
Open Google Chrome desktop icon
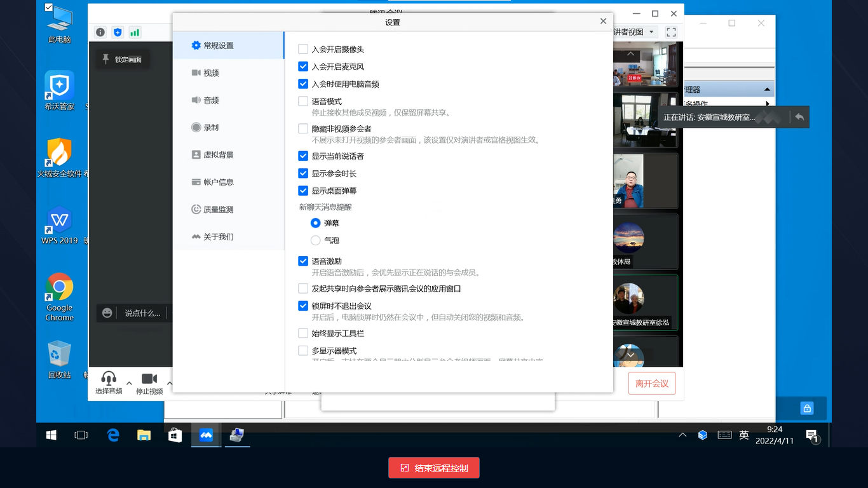pos(60,297)
